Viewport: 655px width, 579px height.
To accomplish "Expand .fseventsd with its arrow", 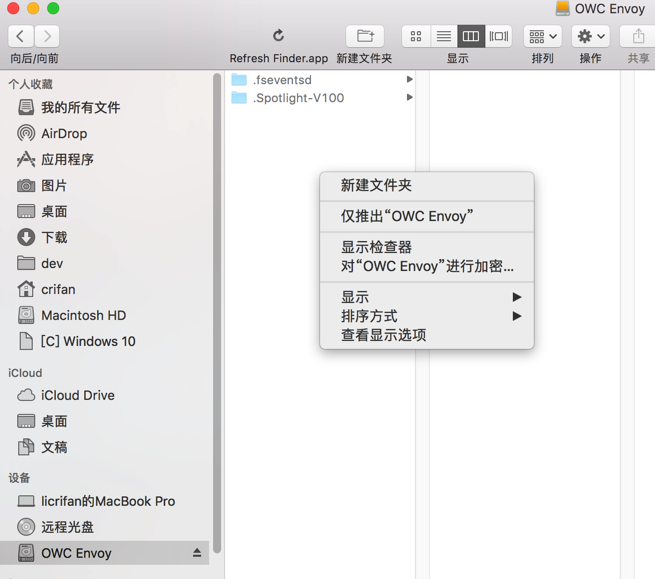I will pos(410,79).
